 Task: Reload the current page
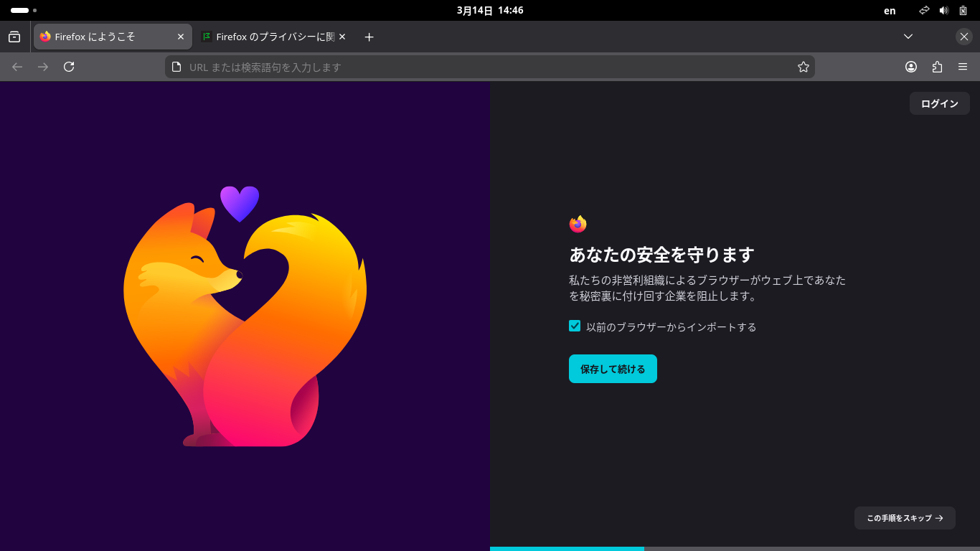pos(69,67)
